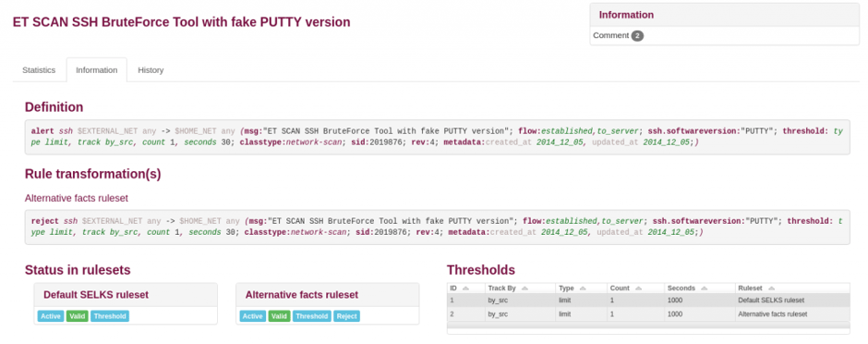
Task: Click horizontal scrollbar below the thresholds table
Action: pos(648,324)
